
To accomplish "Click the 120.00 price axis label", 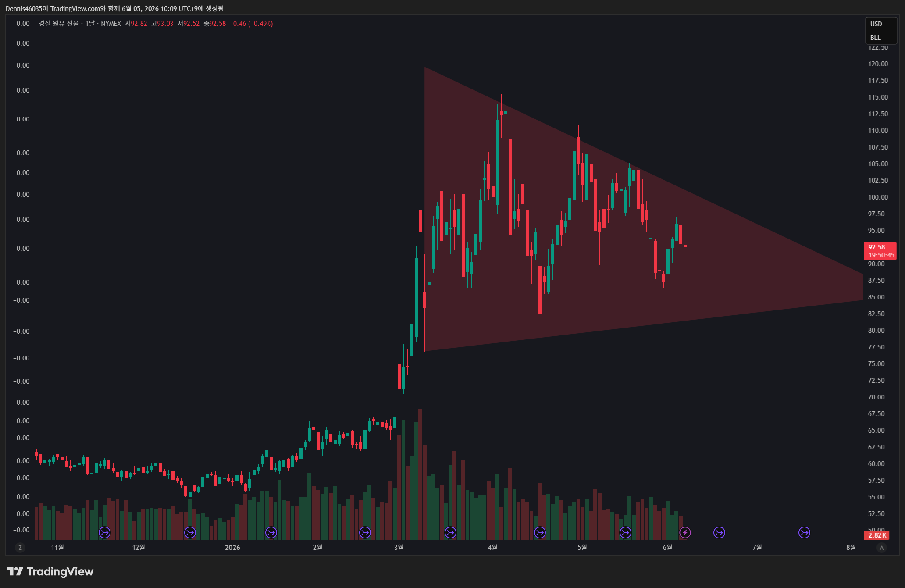I will coord(878,64).
